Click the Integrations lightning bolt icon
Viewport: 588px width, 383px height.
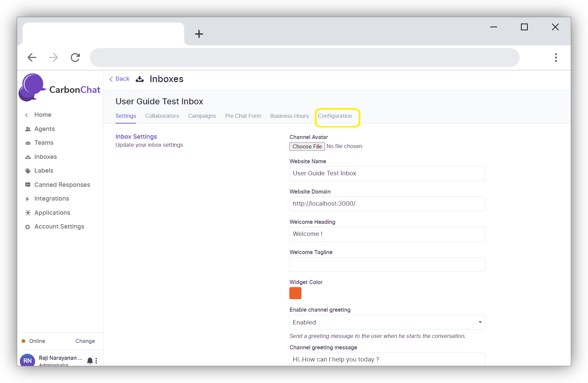pos(28,199)
